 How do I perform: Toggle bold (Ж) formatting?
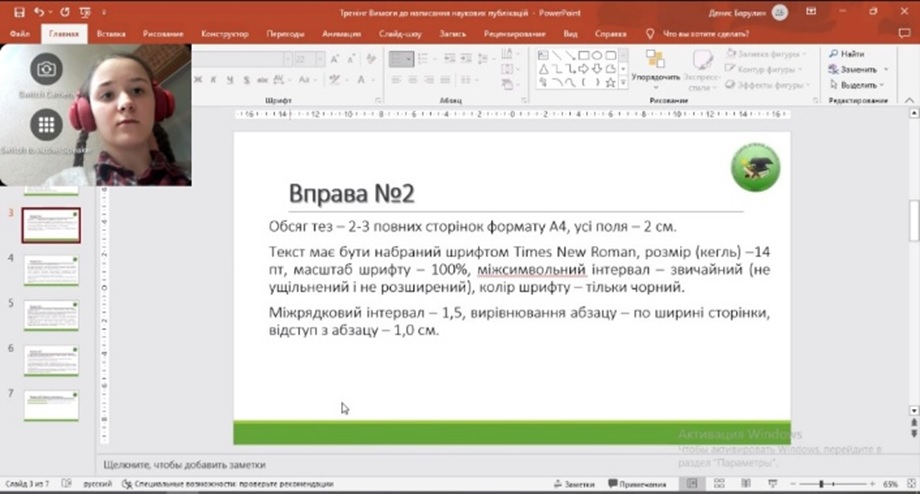[x=198, y=79]
